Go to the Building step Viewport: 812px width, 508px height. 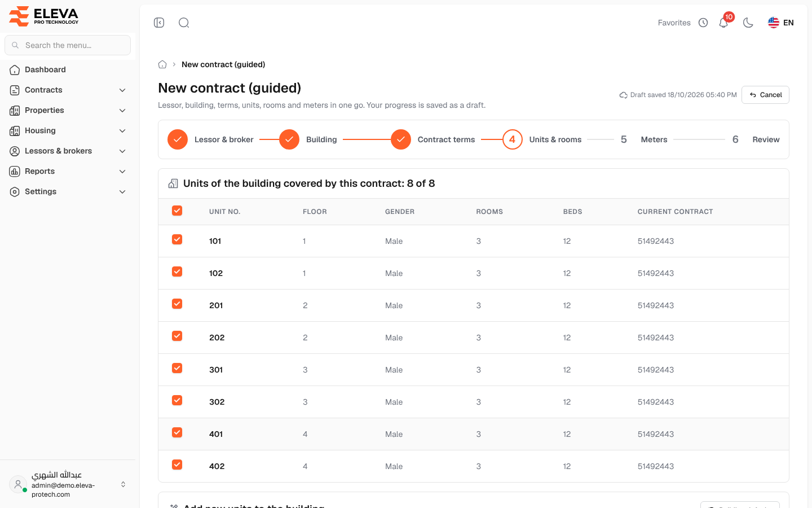[x=308, y=139]
